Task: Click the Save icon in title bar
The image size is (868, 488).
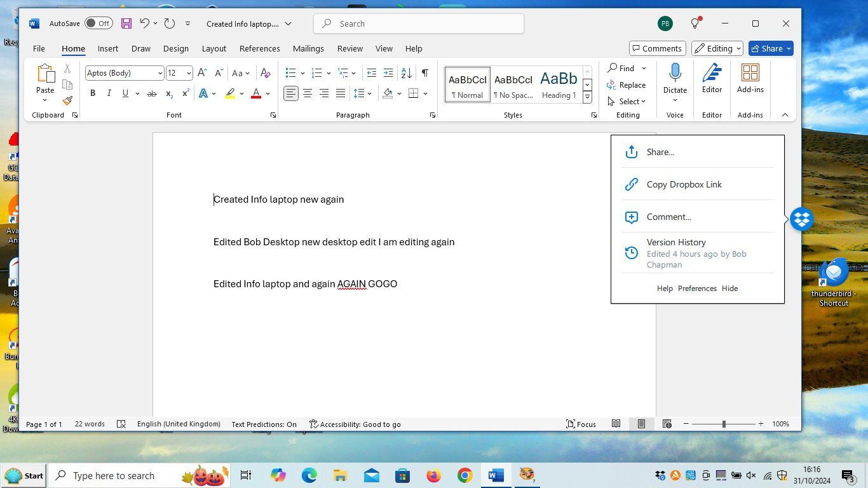Action: coord(126,24)
